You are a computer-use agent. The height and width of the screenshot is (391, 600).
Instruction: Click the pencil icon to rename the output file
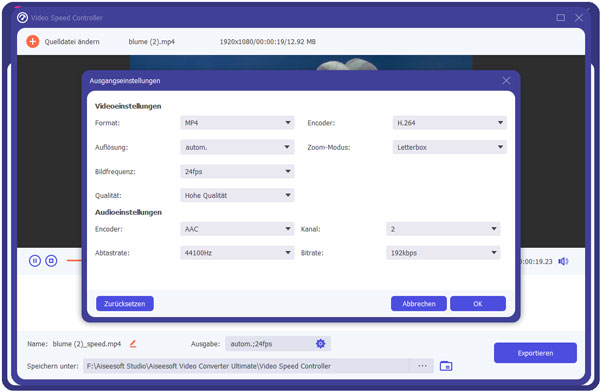[133, 344]
